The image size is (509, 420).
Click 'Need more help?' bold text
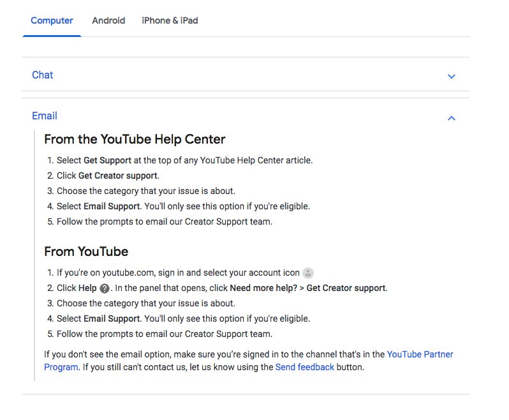(263, 288)
